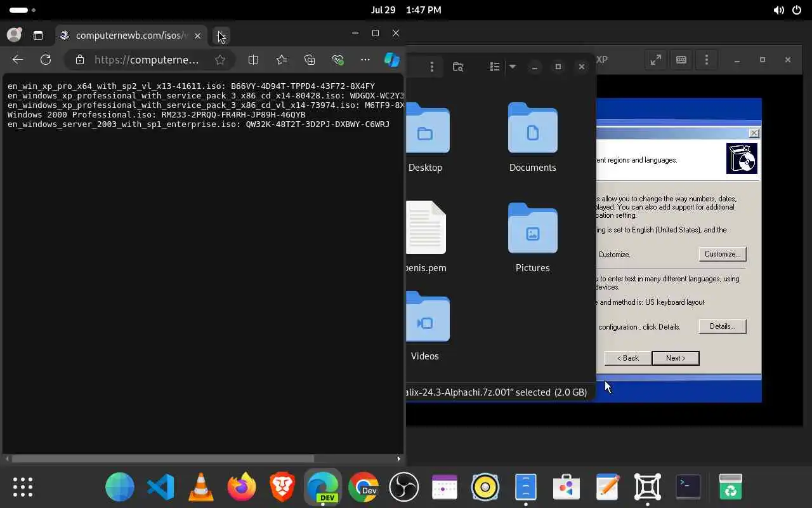The image size is (812, 508).
Task: Launch Visual Studio Code from dock
Action: pyautogui.click(x=160, y=487)
